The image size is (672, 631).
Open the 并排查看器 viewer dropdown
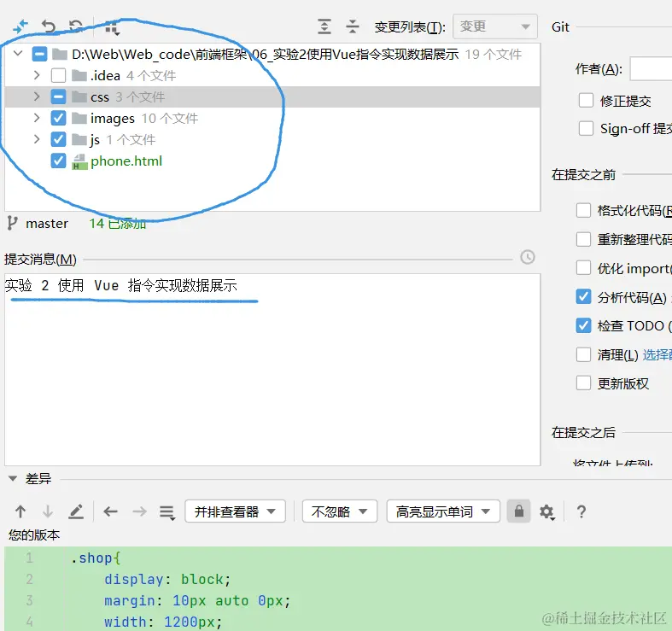pos(236,511)
